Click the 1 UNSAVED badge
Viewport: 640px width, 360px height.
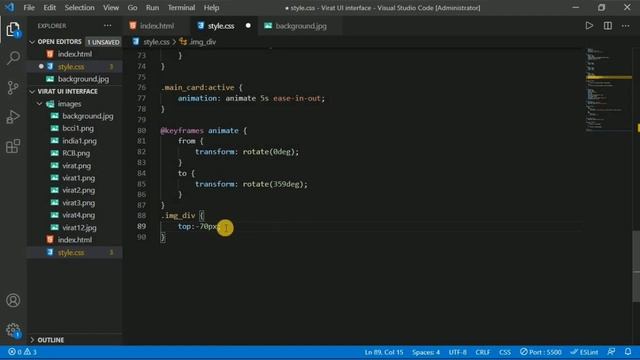click(103, 42)
